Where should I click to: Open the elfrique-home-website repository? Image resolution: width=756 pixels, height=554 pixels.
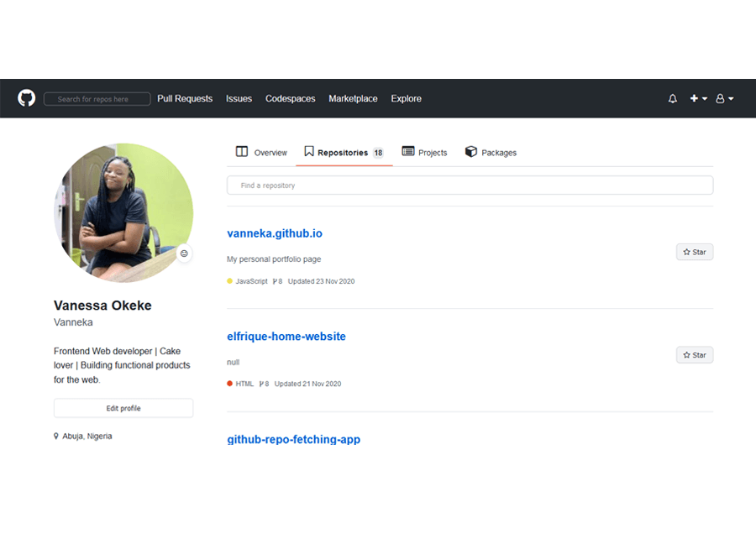coord(286,337)
